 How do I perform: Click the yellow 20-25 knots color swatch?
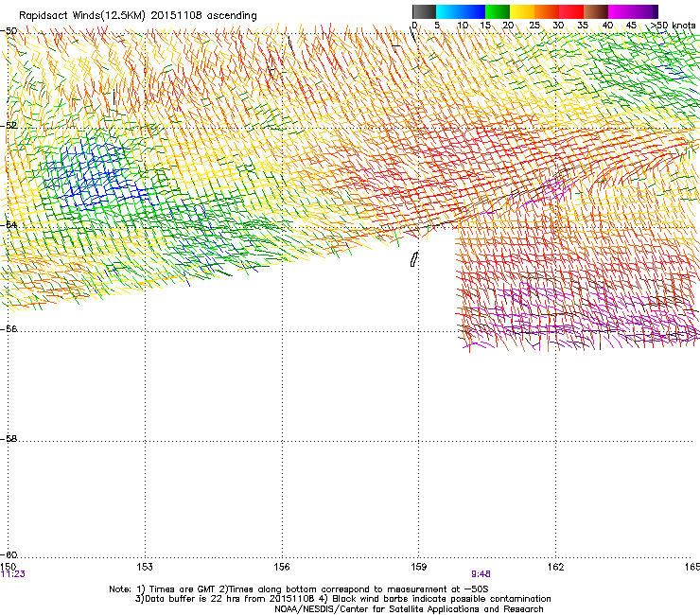point(522,11)
